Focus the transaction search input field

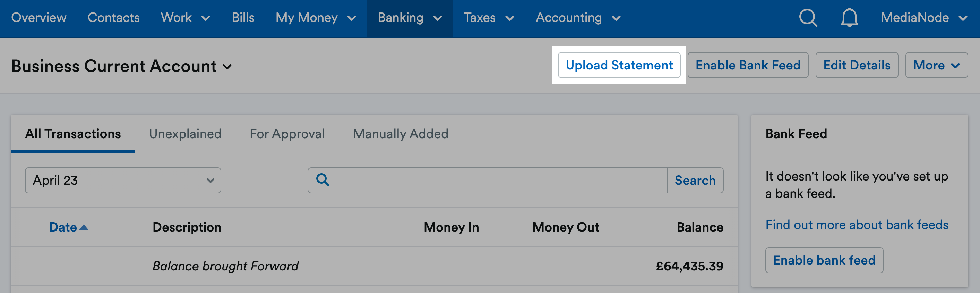pos(498,180)
